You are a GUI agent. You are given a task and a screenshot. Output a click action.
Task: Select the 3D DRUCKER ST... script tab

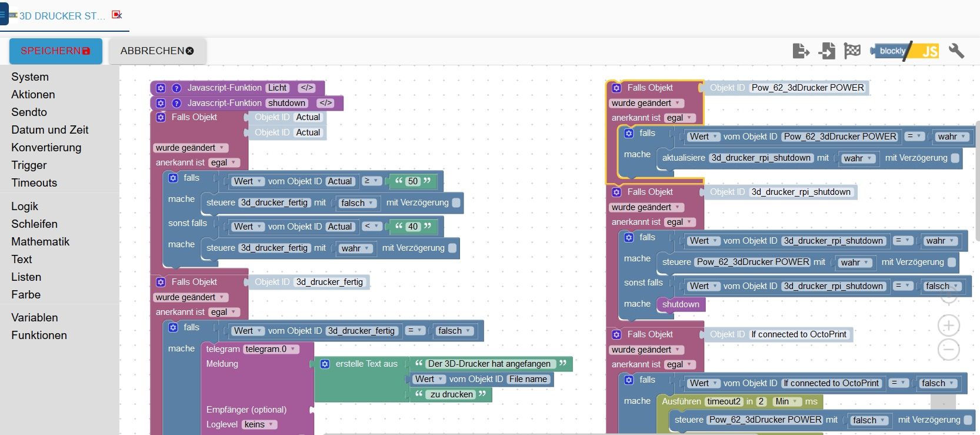(62, 16)
